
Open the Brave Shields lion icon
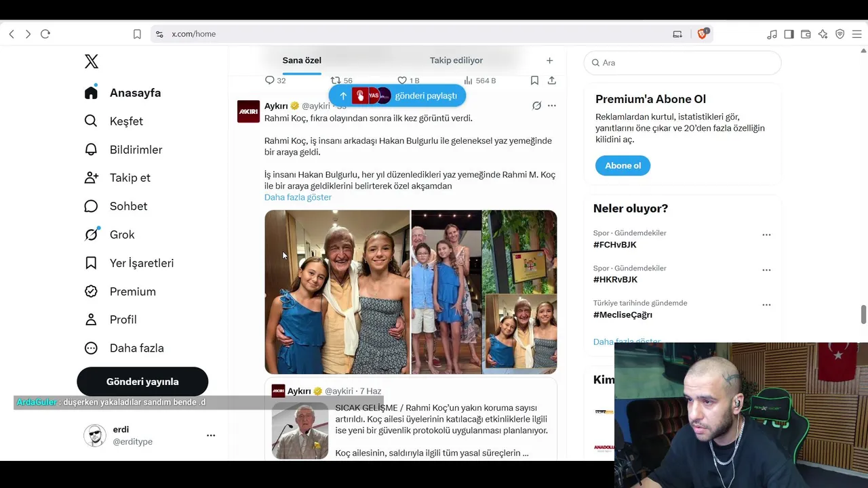(703, 34)
